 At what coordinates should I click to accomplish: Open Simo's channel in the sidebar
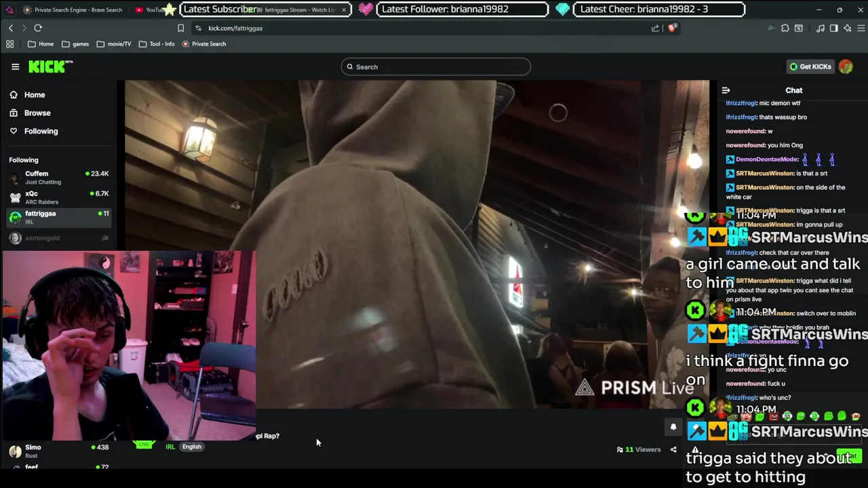pyautogui.click(x=58, y=451)
